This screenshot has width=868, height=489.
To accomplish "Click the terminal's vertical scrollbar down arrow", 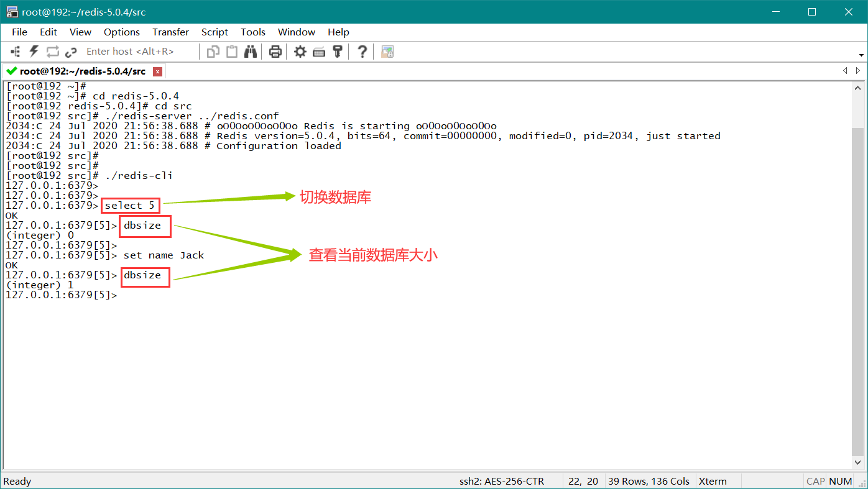I will point(858,462).
